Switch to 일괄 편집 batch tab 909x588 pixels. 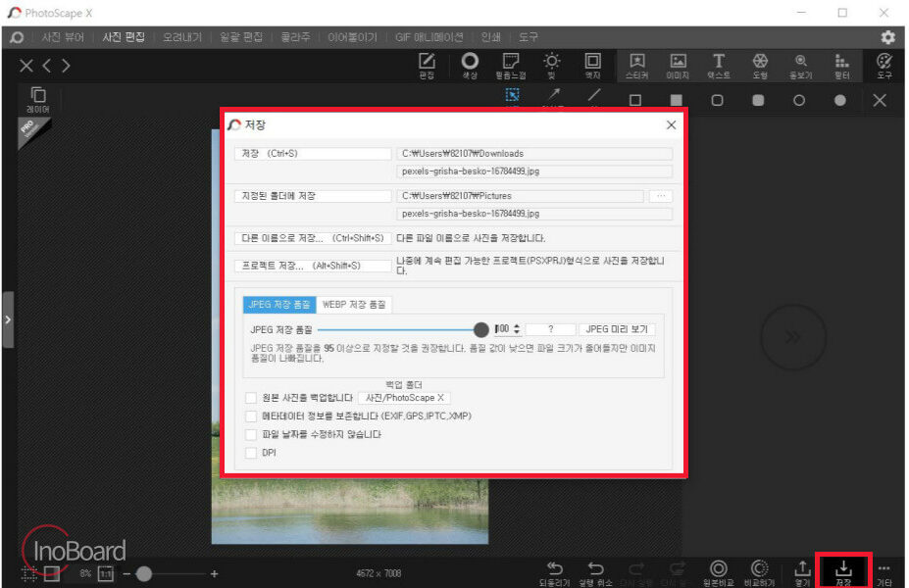click(241, 37)
